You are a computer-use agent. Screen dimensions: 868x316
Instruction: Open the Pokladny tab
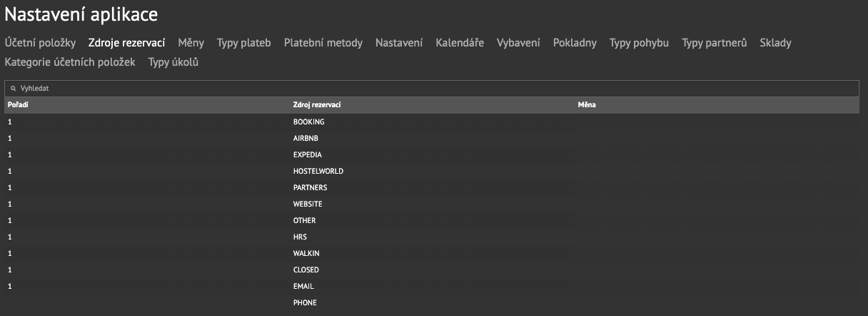pyautogui.click(x=575, y=43)
